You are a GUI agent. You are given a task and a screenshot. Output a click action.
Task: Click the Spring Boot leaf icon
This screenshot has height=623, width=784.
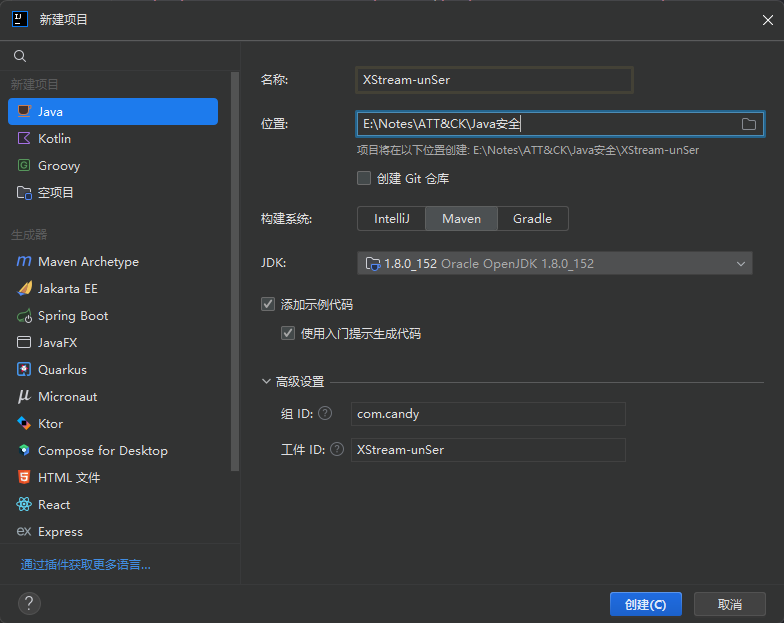(24, 316)
